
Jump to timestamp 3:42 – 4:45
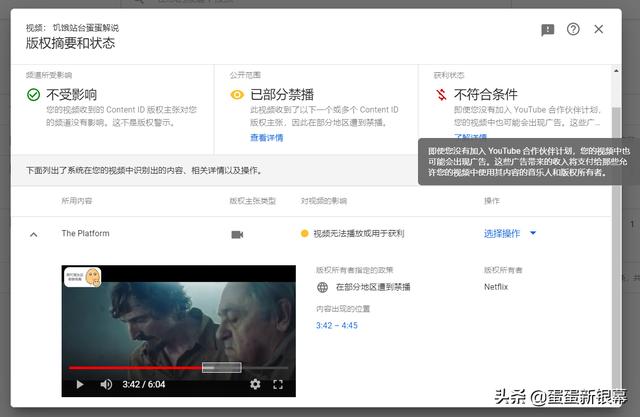pos(337,325)
